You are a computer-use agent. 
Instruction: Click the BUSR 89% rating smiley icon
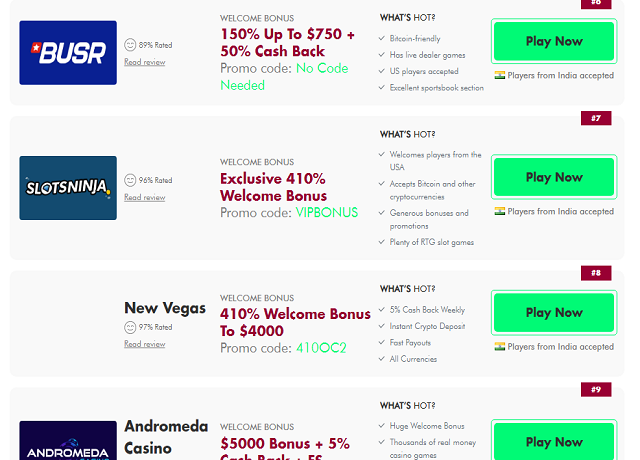pos(130,45)
